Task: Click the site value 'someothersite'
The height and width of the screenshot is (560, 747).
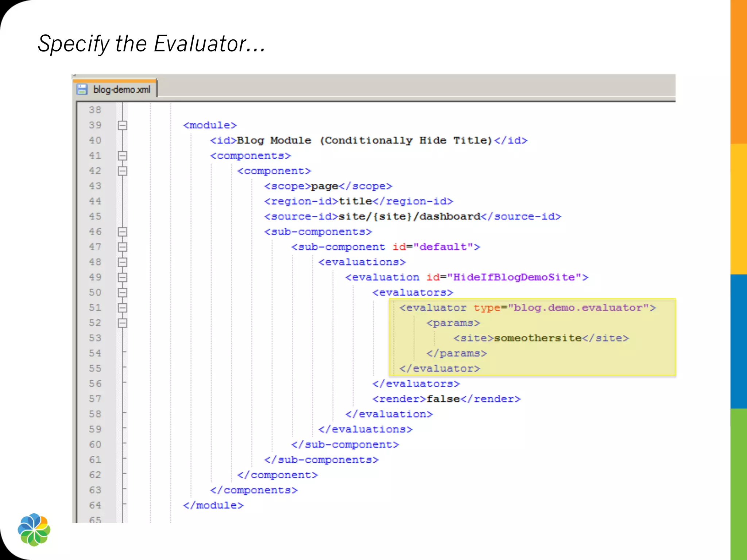Action: point(538,338)
